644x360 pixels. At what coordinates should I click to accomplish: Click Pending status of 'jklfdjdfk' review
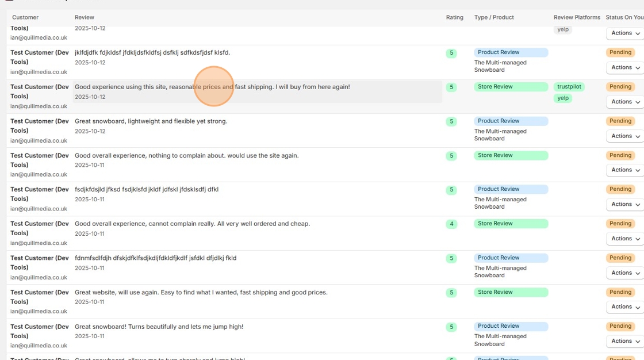(x=620, y=52)
